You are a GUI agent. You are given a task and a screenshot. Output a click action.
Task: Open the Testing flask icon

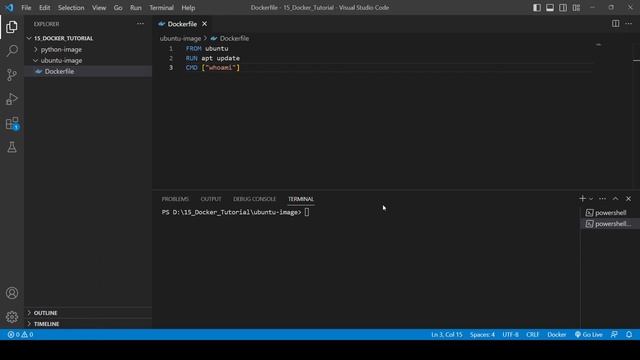12,147
